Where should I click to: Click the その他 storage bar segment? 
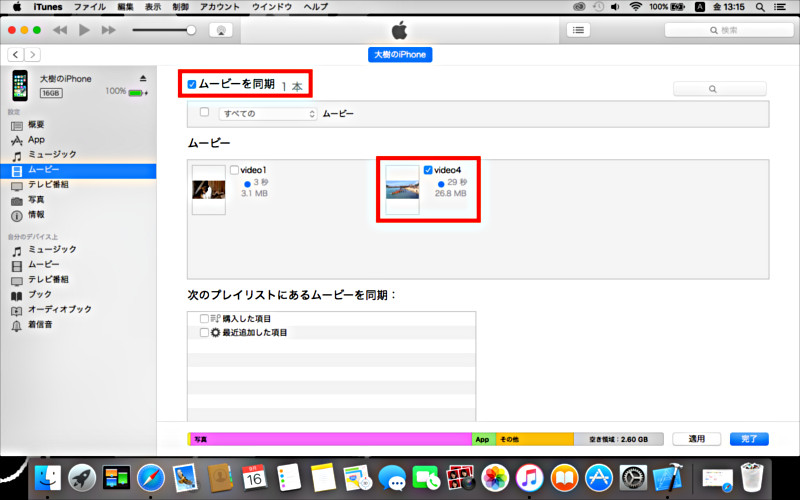pyautogui.click(x=535, y=439)
